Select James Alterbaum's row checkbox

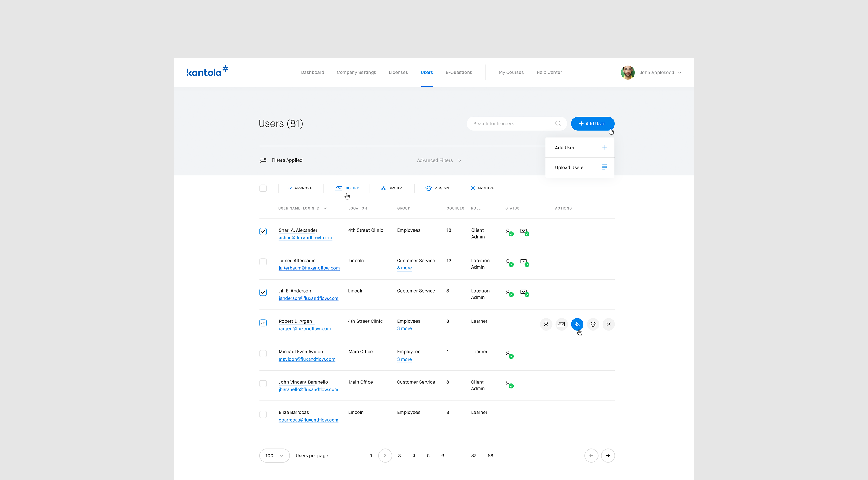click(263, 262)
